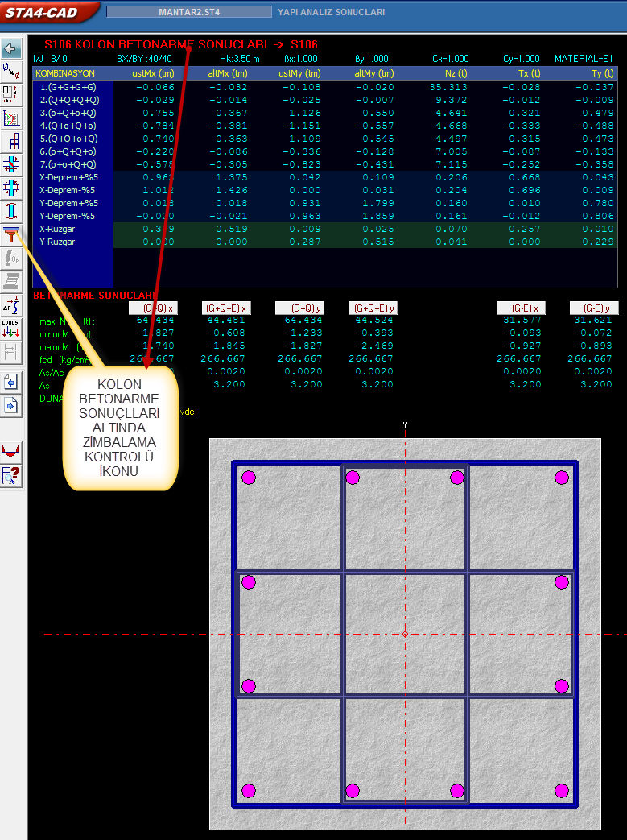Click the delta-P second order effects icon

click(x=11, y=304)
